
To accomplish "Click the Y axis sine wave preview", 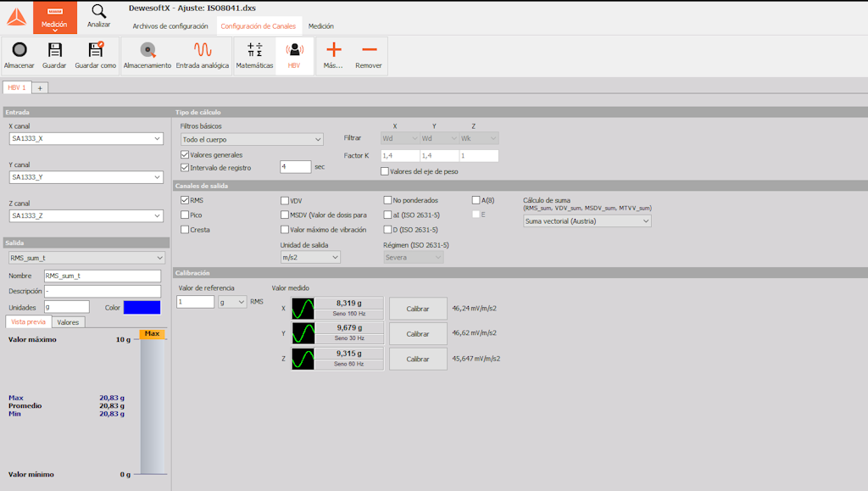I will 303,333.
